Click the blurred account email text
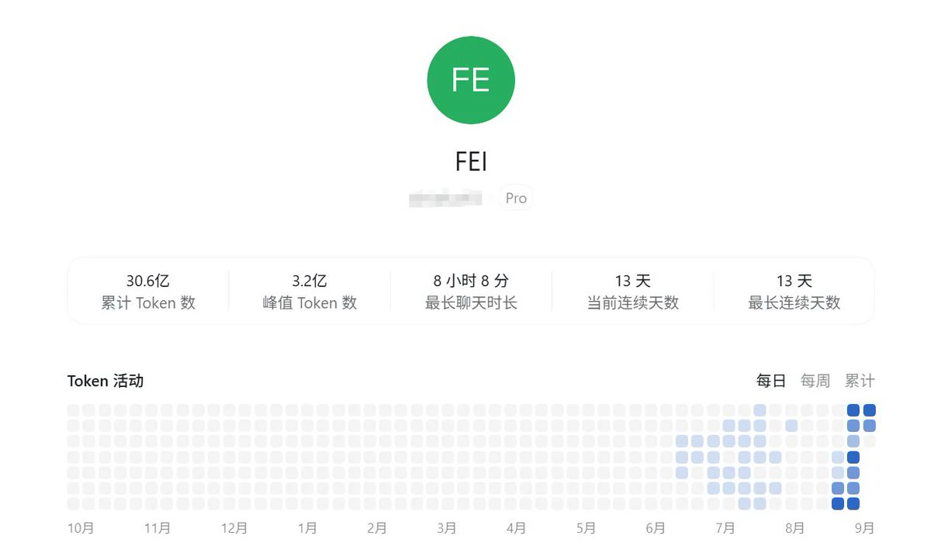 coord(446,199)
